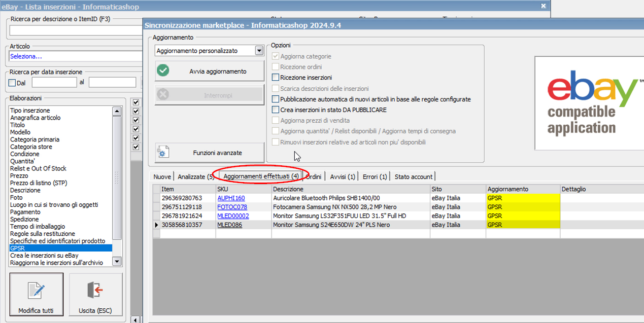Screen dimensions: 644x323
Task: Toggle Rimuovi inserzioni relative ad articoli checkbox
Action: point(276,142)
